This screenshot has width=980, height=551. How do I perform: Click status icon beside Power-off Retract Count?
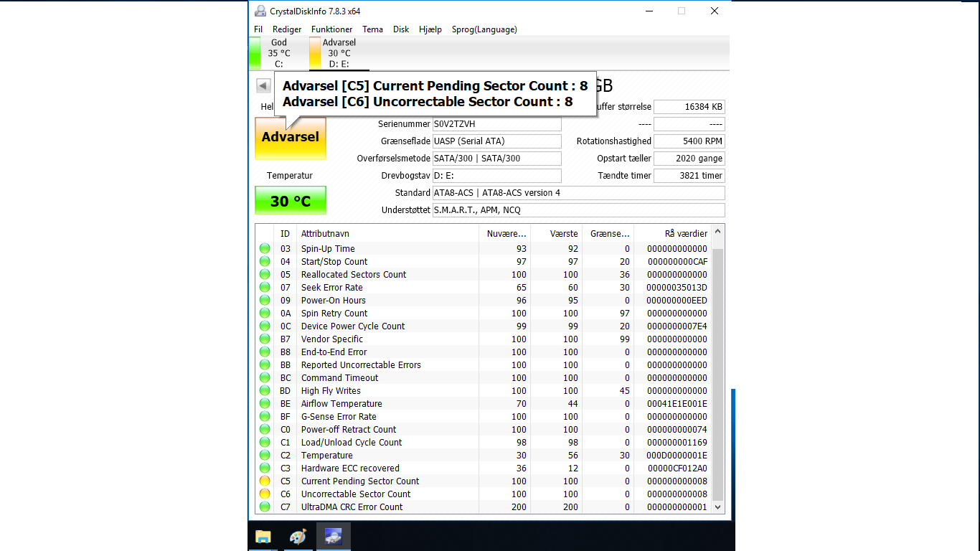click(x=265, y=430)
